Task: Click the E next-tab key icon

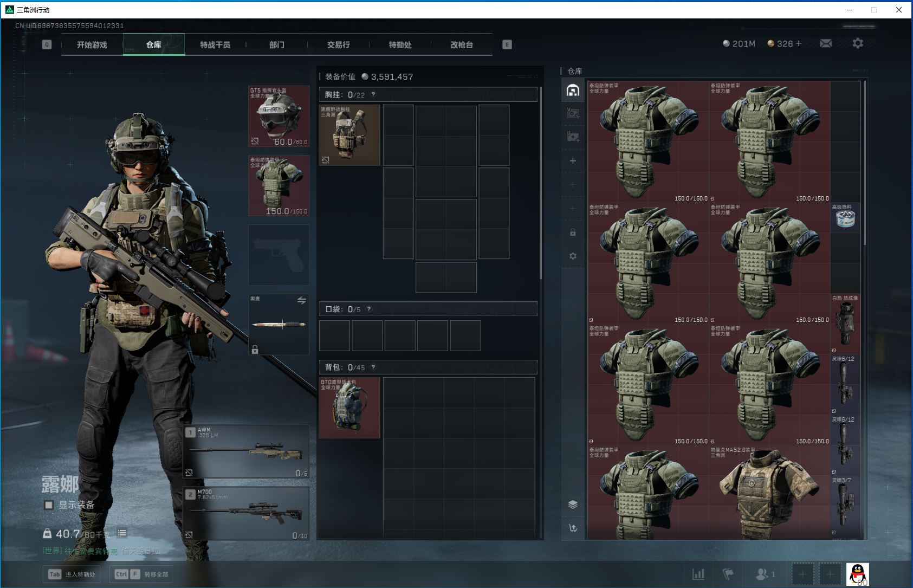Action: (x=507, y=44)
